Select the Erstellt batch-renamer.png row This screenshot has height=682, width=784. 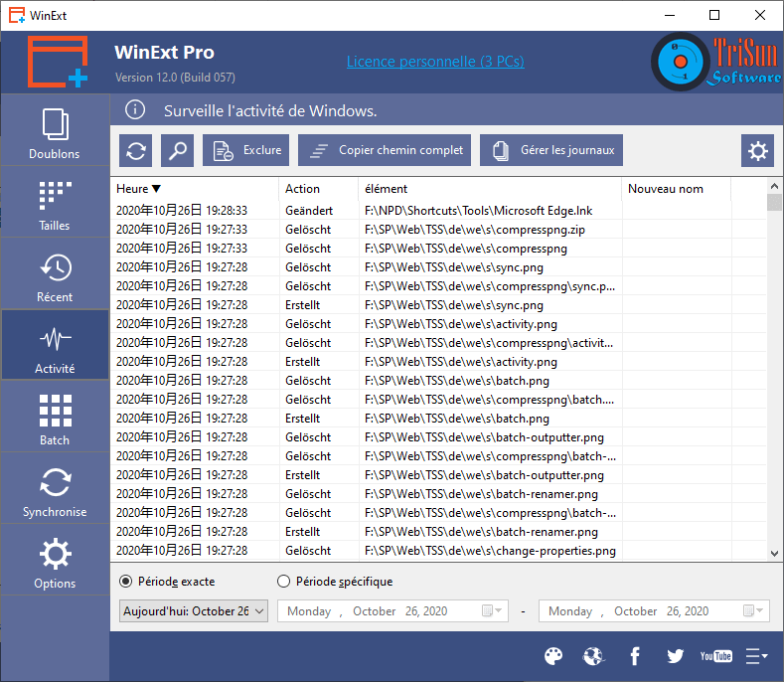pyautogui.click(x=438, y=532)
